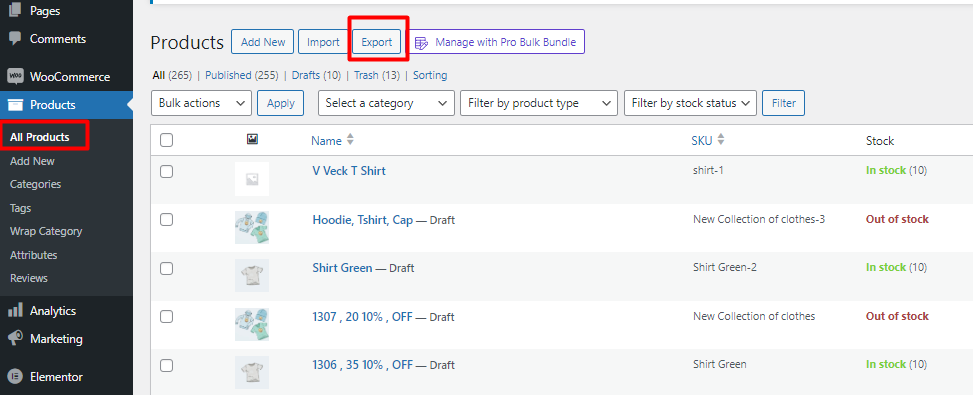Tick the checkbox for Hoodie, Tshirt, Cap

pos(166,220)
